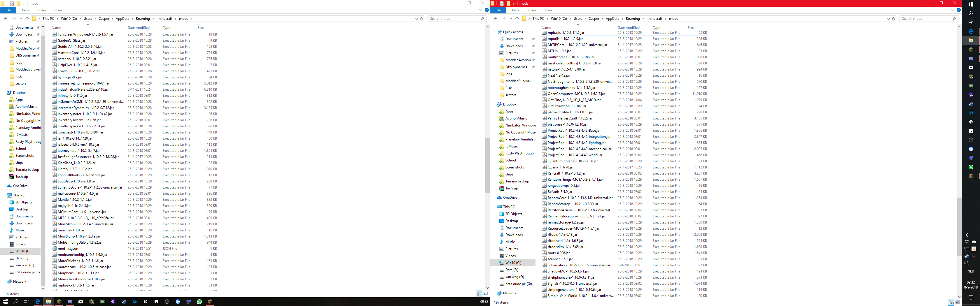Open File menu in left window
Viewport: 980px width, 306px height.
(x=8, y=10)
